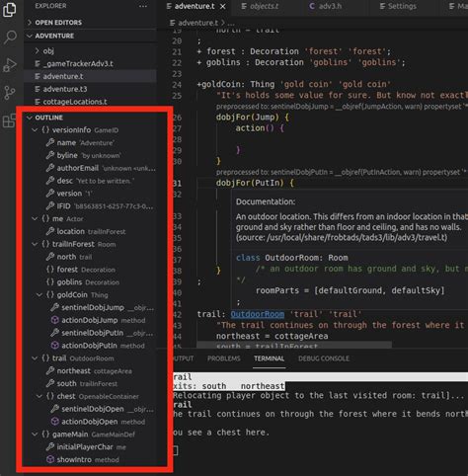Open the Terminal panel tab

pyautogui.click(x=269, y=358)
